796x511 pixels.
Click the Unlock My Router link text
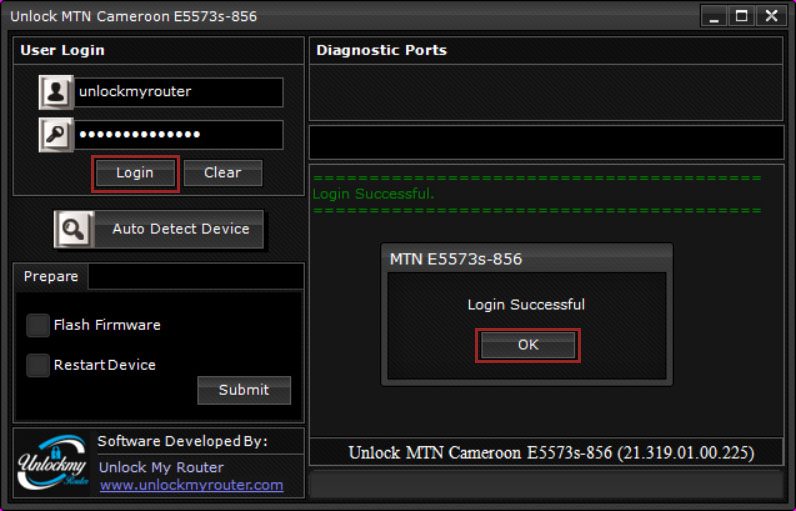161,467
